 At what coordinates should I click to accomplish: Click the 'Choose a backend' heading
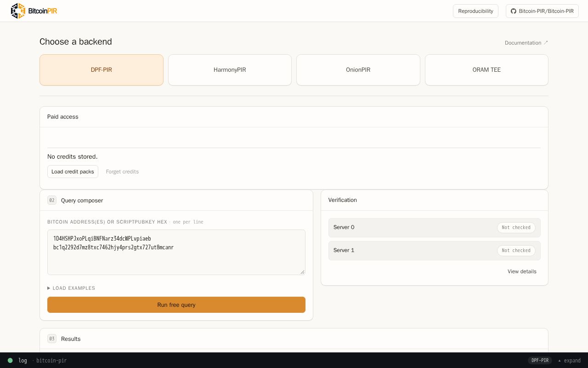click(x=76, y=41)
